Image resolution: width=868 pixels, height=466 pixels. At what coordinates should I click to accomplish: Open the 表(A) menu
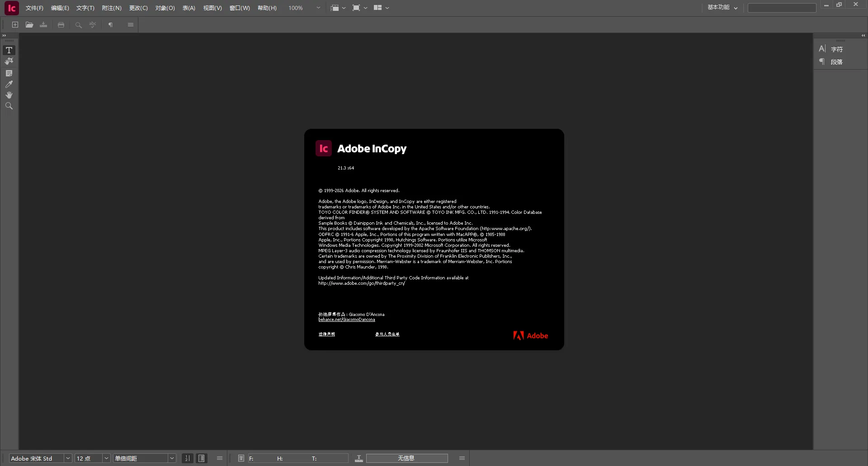click(x=189, y=8)
